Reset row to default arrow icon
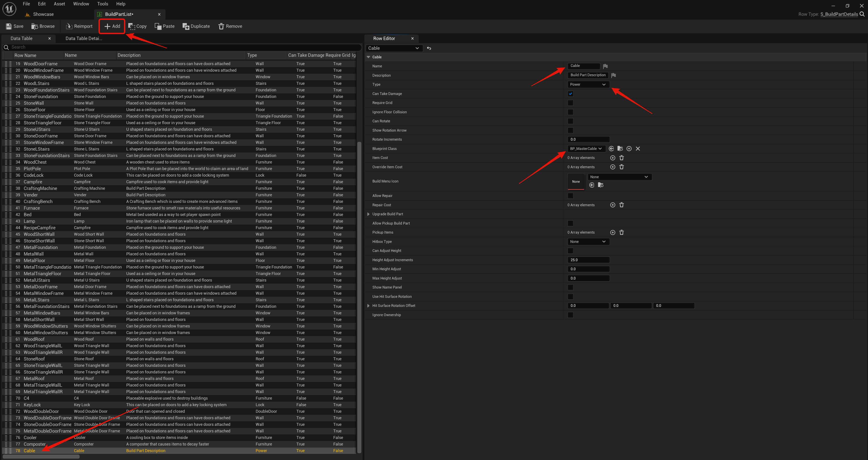Screen dimensions: 868x460 (429, 48)
